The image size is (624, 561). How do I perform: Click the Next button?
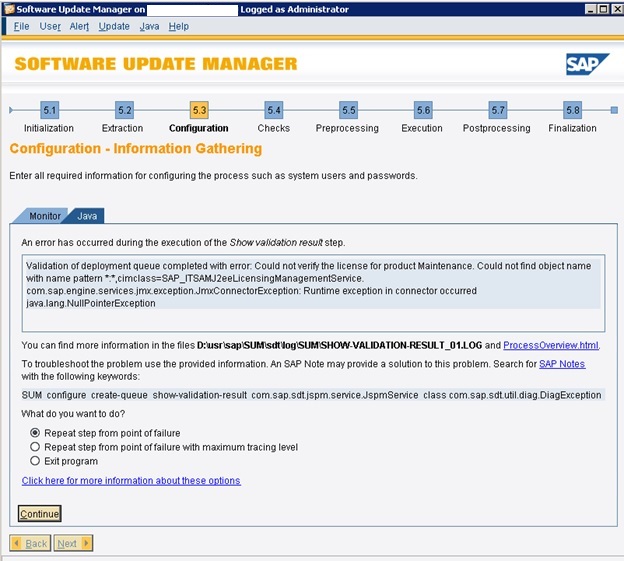pyautogui.click(x=73, y=543)
